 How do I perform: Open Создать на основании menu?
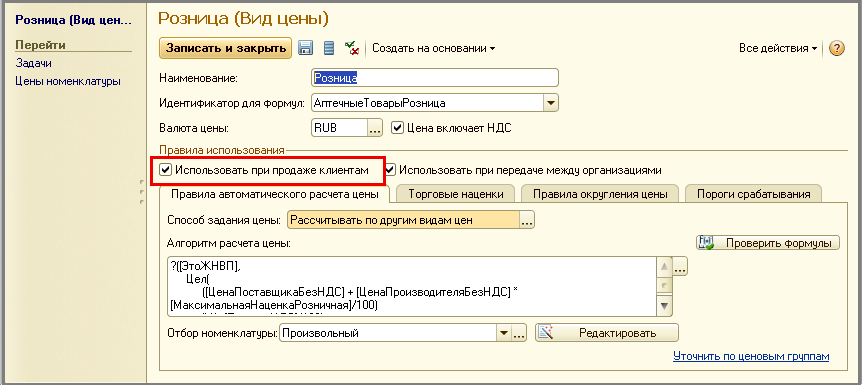click(x=434, y=48)
